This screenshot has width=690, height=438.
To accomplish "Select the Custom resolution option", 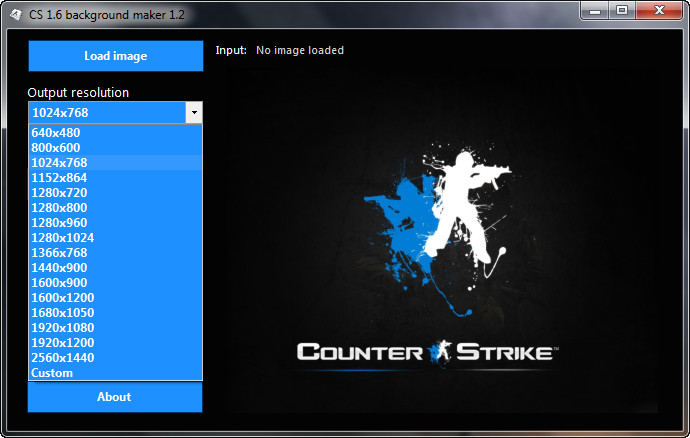I will tap(115, 372).
